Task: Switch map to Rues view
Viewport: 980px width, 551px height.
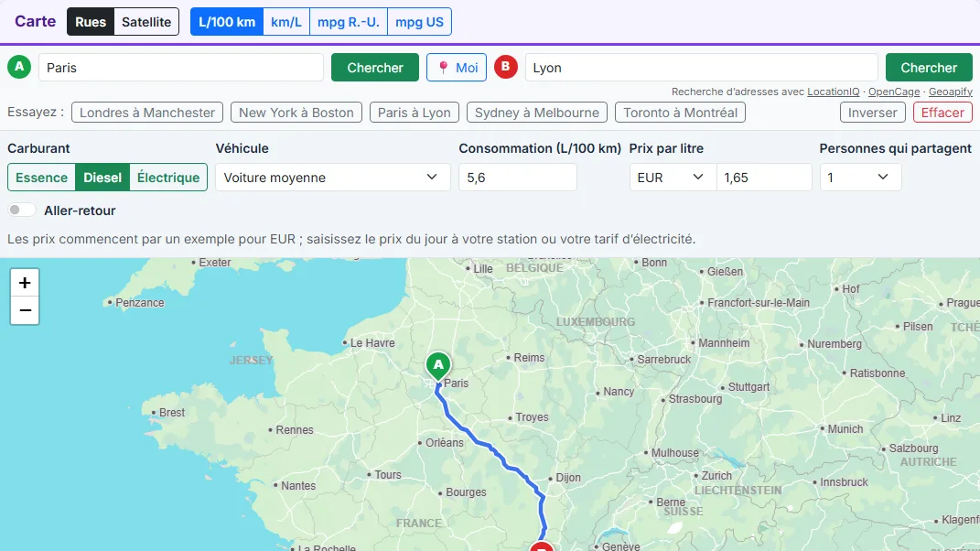Action: coord(91,22)
